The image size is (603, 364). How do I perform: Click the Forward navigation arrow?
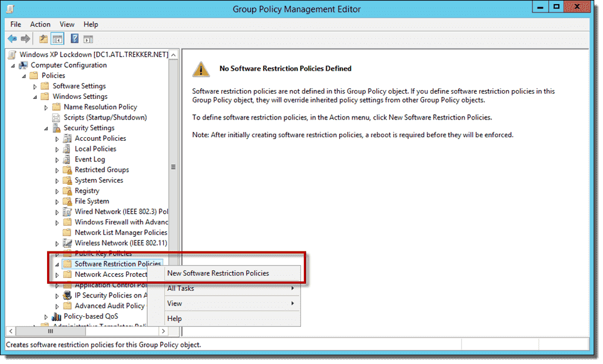(25, 39)
